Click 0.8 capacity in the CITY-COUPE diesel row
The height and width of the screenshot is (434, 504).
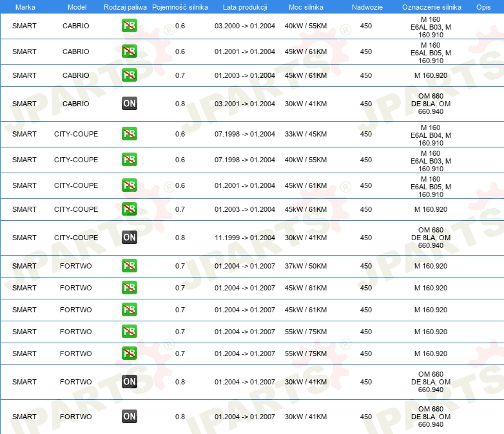[x=180, y=238]
